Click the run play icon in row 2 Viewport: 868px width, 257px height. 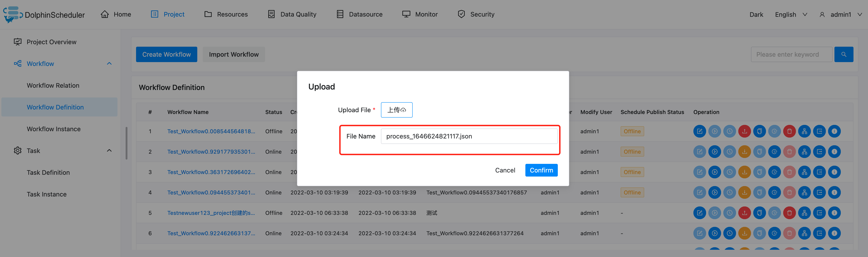pos(714,152)
